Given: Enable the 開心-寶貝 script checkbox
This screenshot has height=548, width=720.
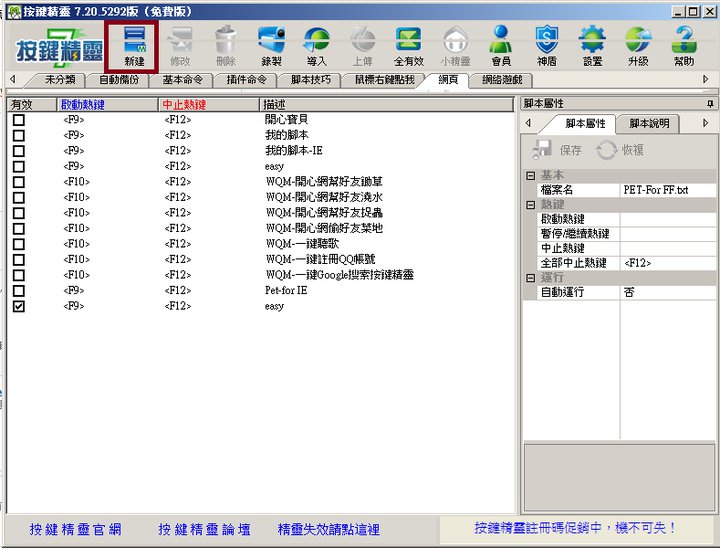Looking at the screenshot, I should (x=19, y=119).
